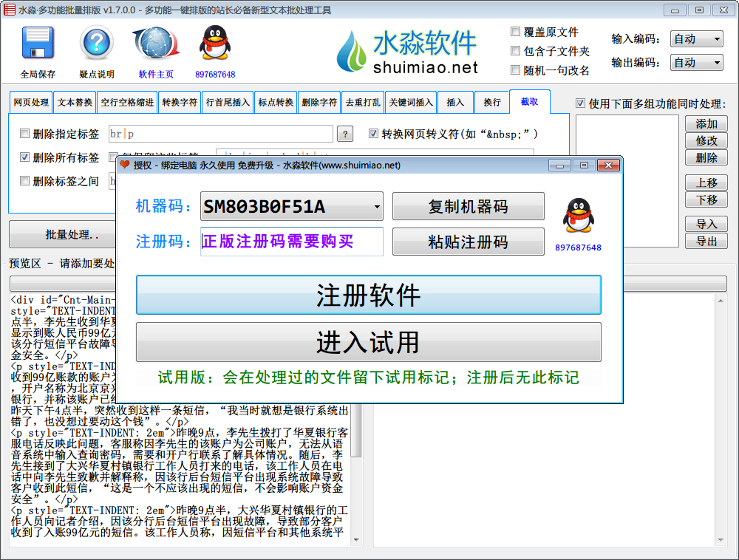Viewport: 739px width, 560px height.
Task: Click the 注册码 input field
Action: pos(292,242)
